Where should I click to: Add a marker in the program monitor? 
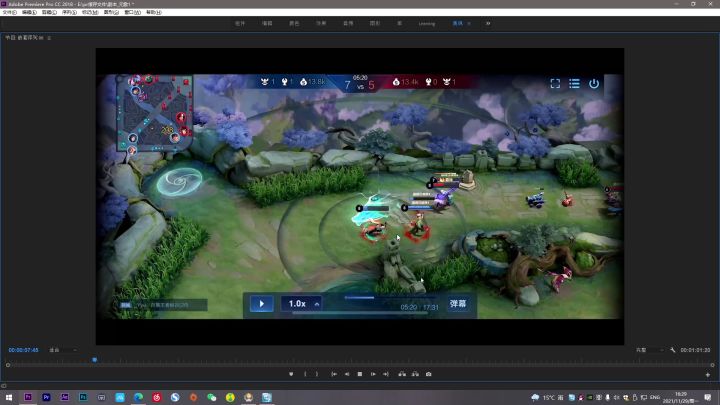291,374
